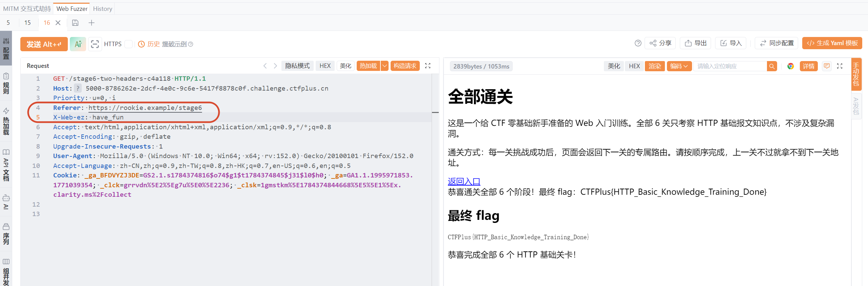The width and height of the screenshot is (868, 286).
Task: Click the scan frame icon beside HTTPS
Action: (95, 44)
